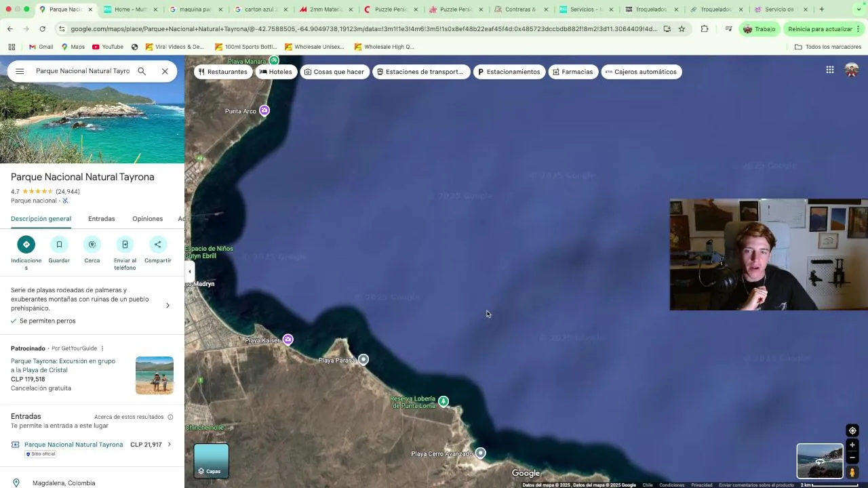868x488 pixels.
Task: Click the Guardar bookmark icon
Action: tap(59, 245)
